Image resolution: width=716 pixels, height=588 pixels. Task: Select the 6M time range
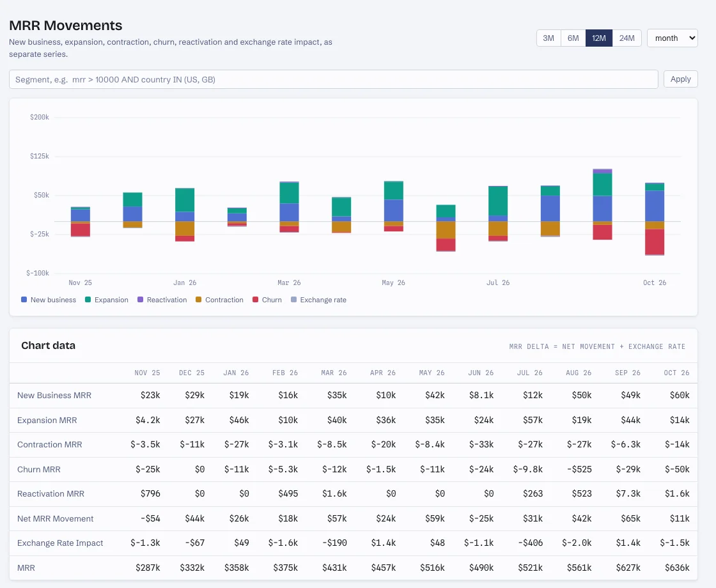pos(573,38)
